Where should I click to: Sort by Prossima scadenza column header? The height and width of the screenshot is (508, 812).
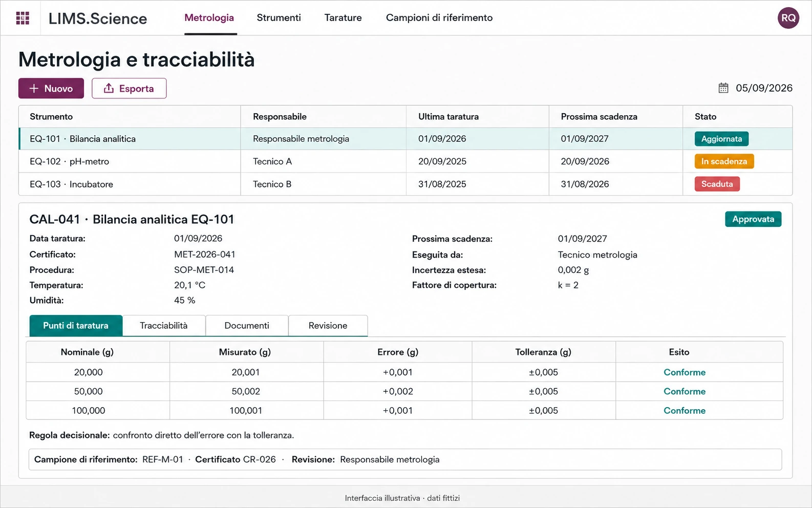pos(599,117)
